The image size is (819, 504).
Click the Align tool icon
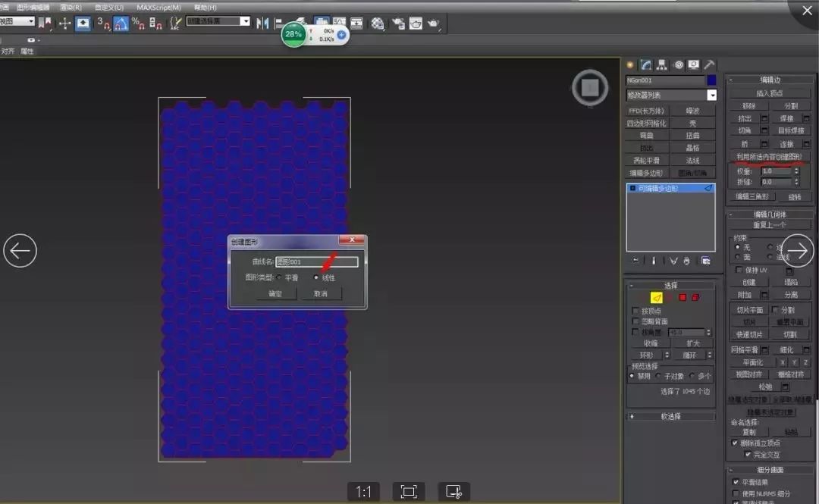(x=279, y=23)
